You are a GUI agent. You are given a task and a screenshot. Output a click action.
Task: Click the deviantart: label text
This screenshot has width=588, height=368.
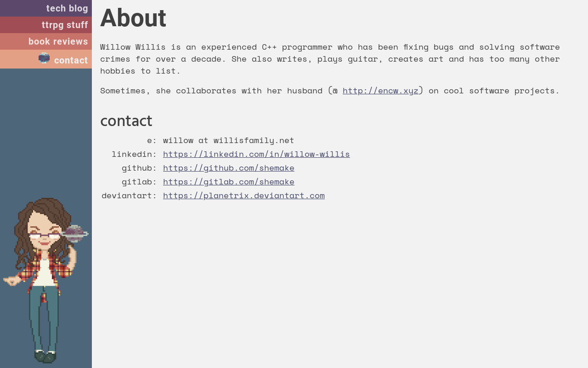coord(129,195)
